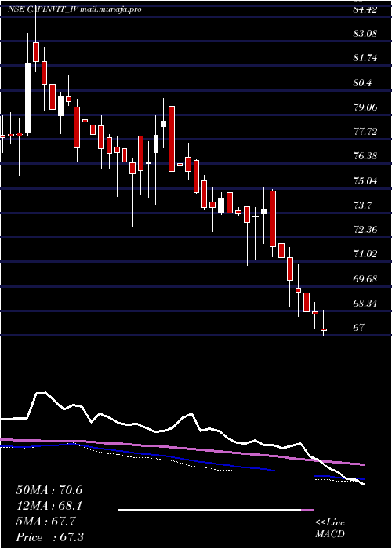Click the 12MA : 68.1 readout

point(49,506)
